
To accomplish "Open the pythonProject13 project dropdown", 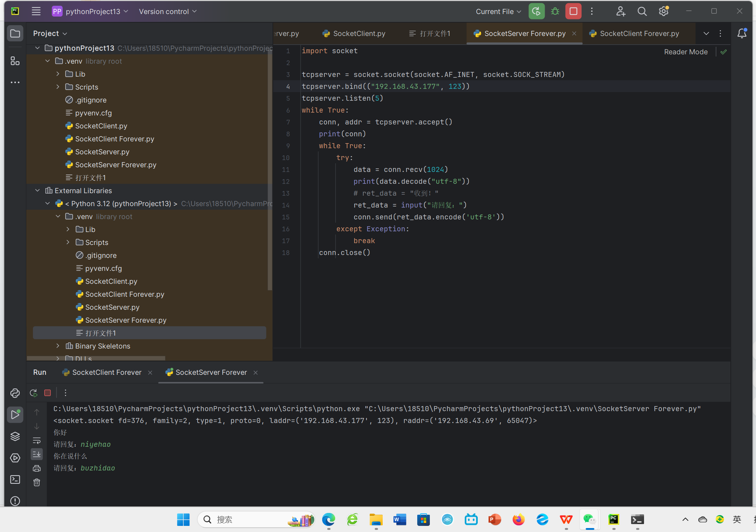I will click(x=90, y=11).
